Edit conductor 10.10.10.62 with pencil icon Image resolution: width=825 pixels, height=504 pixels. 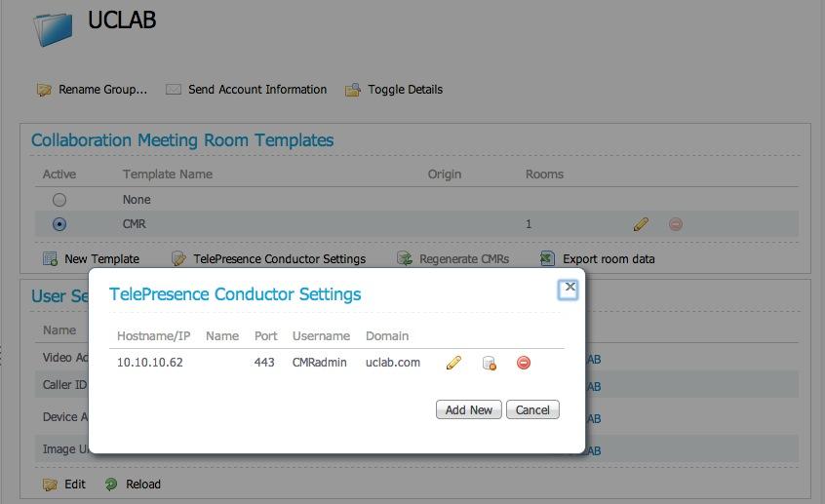coord(453,363)
